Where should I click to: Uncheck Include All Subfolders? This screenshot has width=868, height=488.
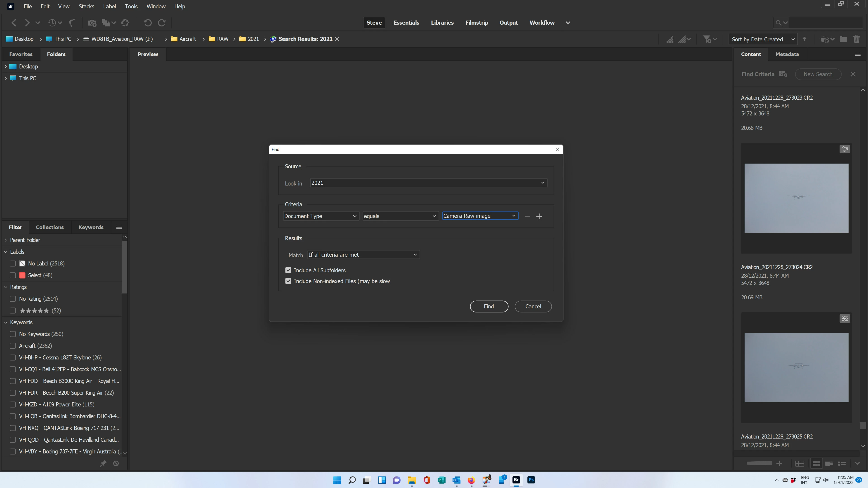(288, 270)
